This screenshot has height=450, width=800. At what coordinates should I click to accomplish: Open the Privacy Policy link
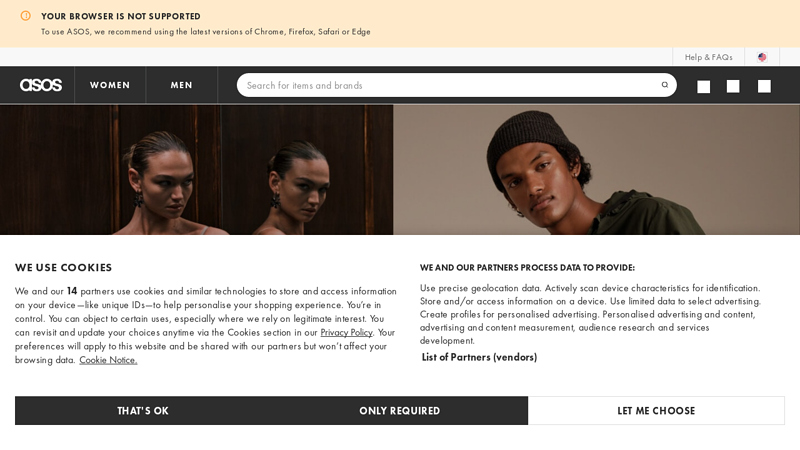346,333
